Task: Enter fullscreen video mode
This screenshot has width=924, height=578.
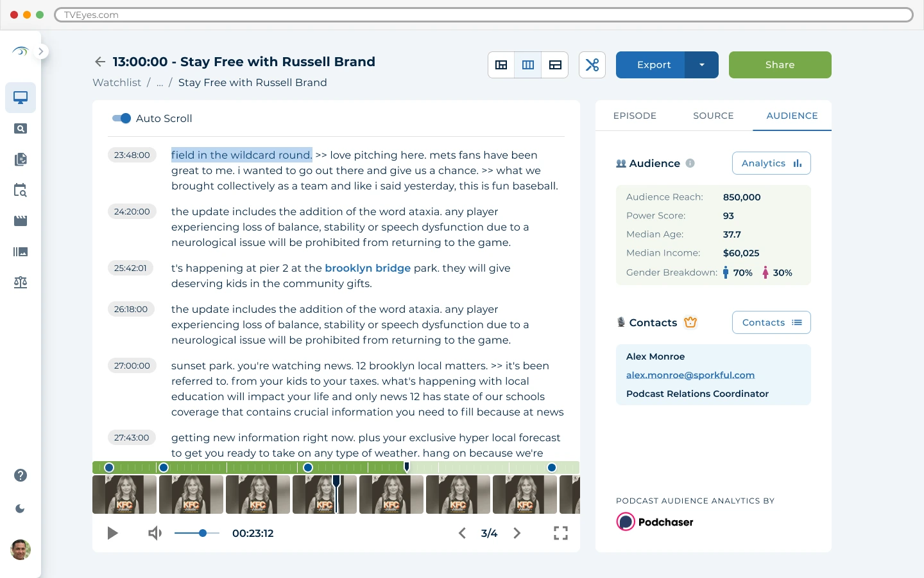Action: click(560, 533)
